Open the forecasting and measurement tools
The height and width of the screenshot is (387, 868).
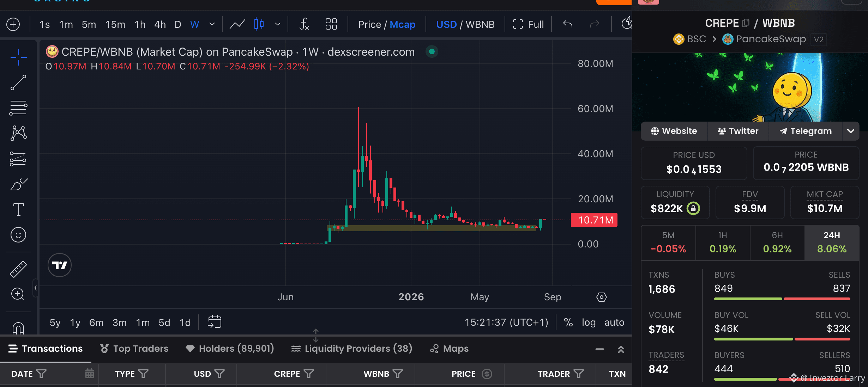pyautogui.click(x=18, y=159)
